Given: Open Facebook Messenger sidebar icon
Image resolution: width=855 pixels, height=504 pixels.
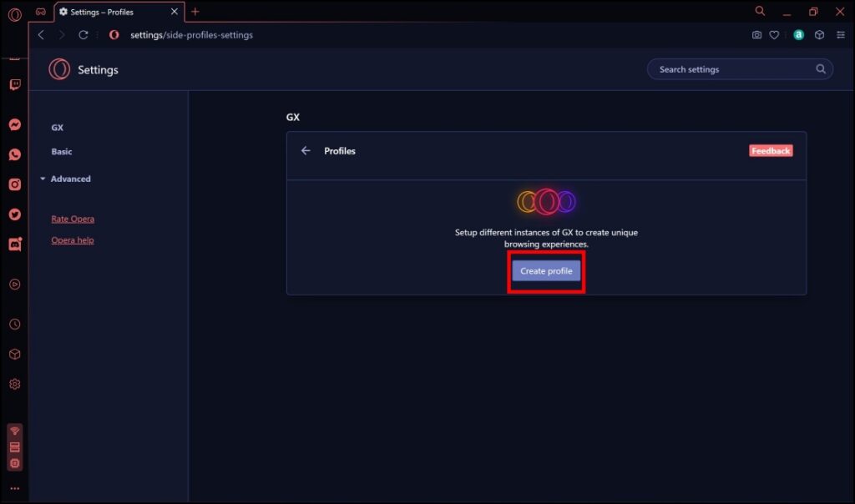Looking at the screenshot, I should coord(15,125).
